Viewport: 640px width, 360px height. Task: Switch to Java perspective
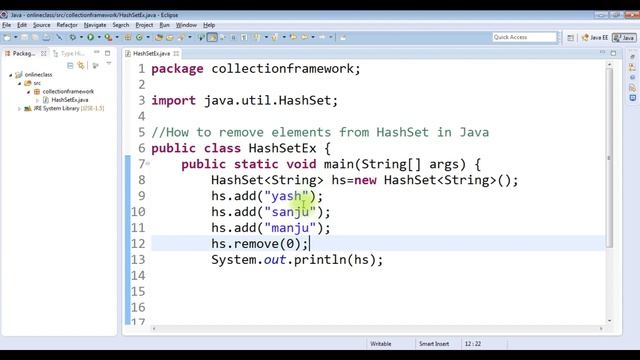[x=624, y=38]
